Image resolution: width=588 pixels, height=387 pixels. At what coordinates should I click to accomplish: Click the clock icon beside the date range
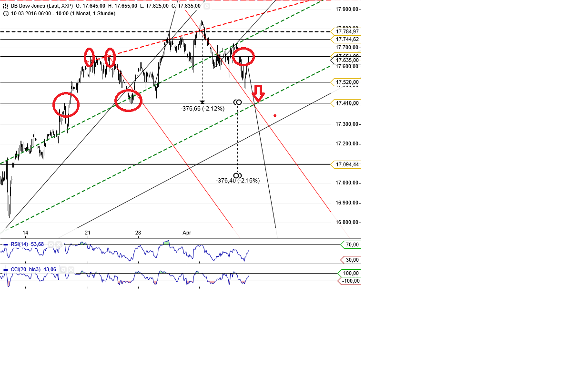(5, 13)
